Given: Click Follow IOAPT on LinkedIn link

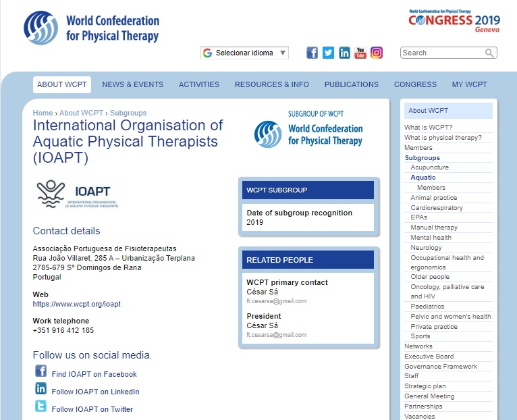Looking at the screenshot, I should 96,392.
